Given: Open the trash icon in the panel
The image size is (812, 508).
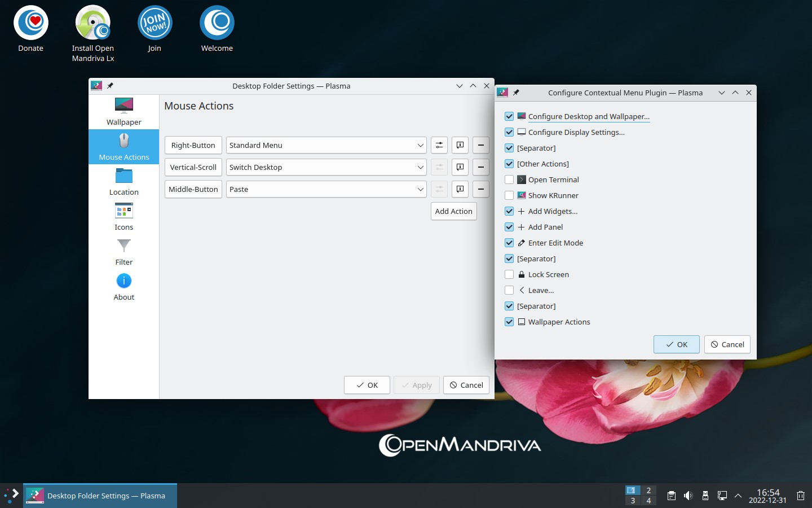Looking at the screenshot, I should [x=801, y=496].
